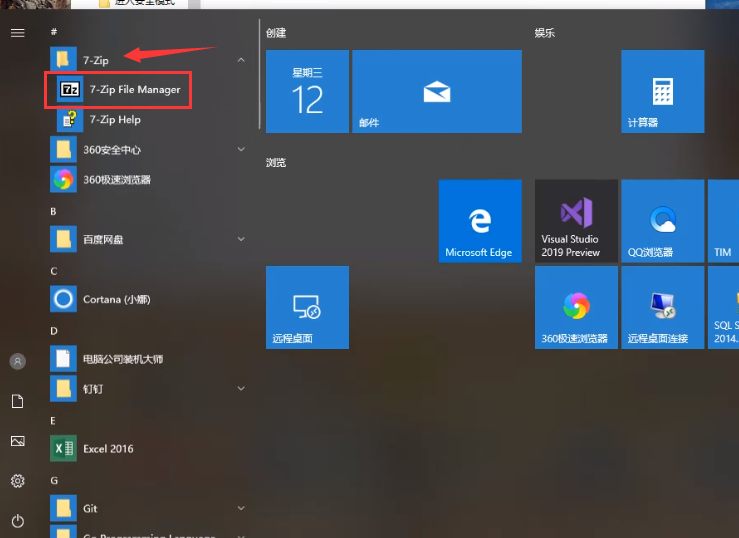
Task: Click the Power button in sidebar
Action: 17,521
